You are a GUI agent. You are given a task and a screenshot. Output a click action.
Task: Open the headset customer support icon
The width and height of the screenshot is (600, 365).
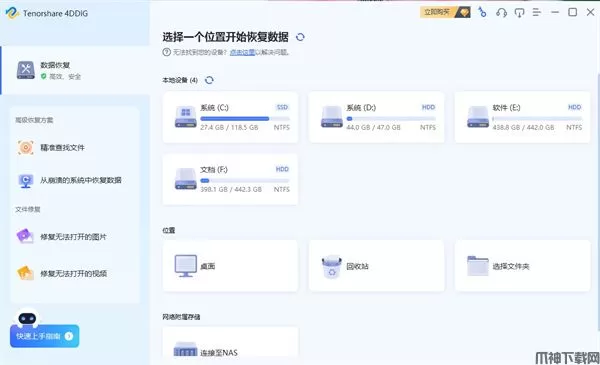point(501,13)
